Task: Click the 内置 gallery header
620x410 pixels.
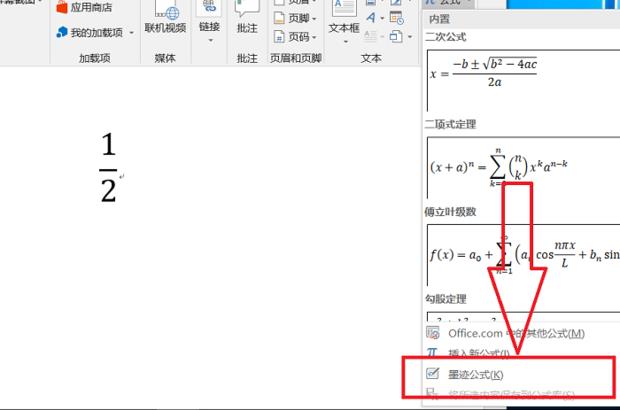Action: 439,19
